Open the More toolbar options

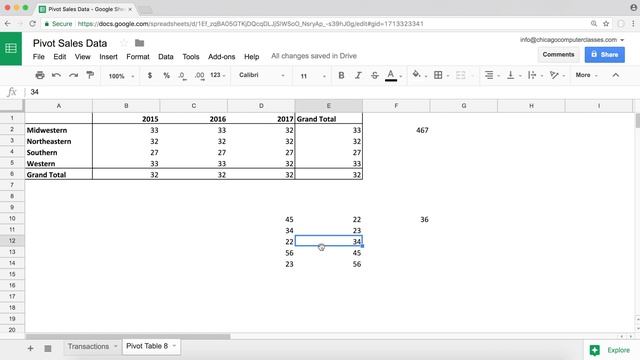586,75
